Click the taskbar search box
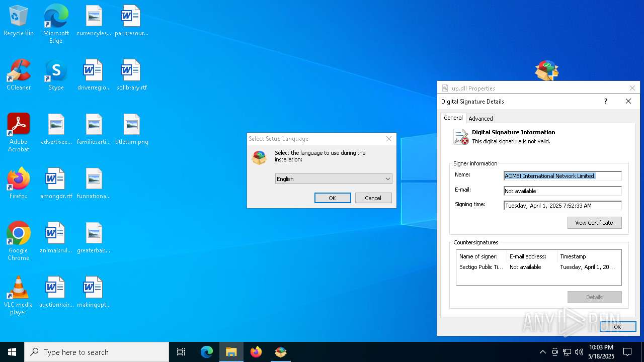This screenshot has height=362, width=644. (x=97, y=352)
